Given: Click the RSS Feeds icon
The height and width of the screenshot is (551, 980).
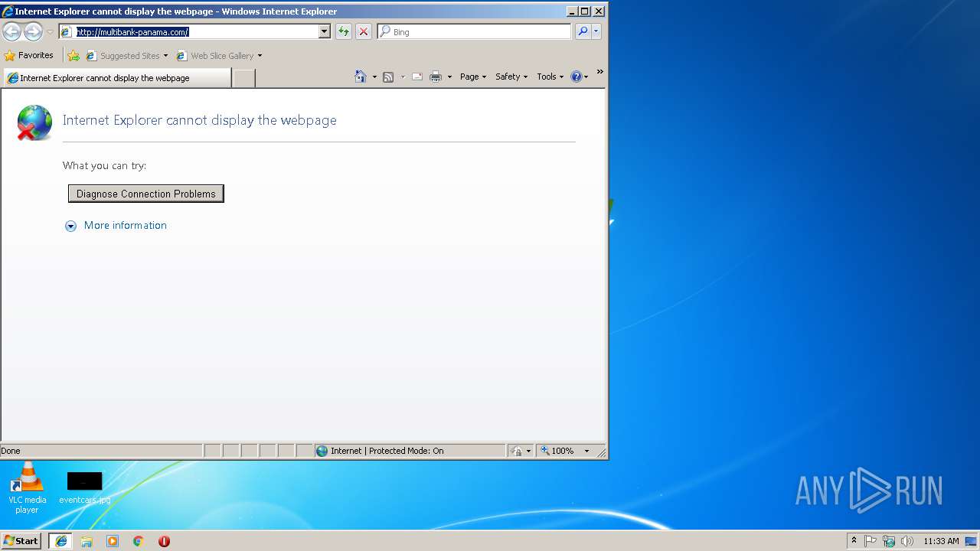Looking at the screenshot, I should click(x=388, y=77).
